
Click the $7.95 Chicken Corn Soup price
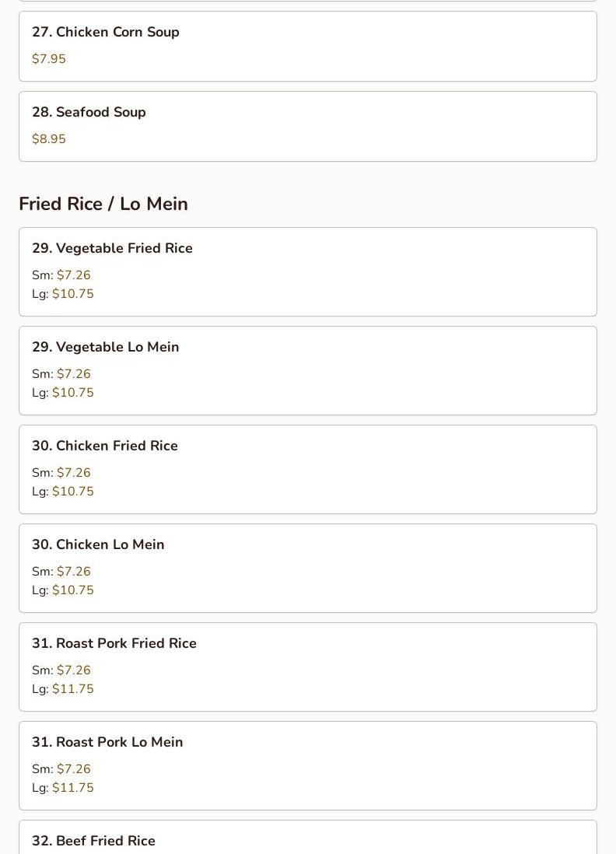(x=49, y=59)
